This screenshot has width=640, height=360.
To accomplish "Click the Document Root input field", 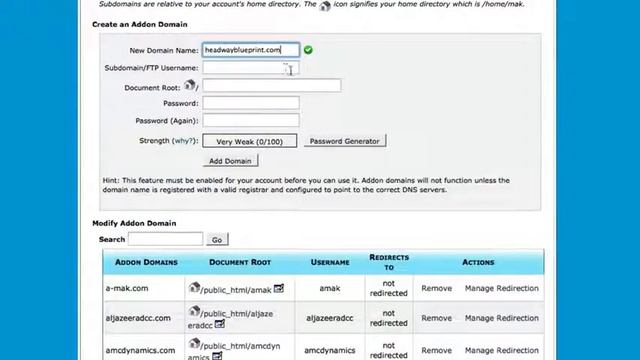I will [271, 85].
